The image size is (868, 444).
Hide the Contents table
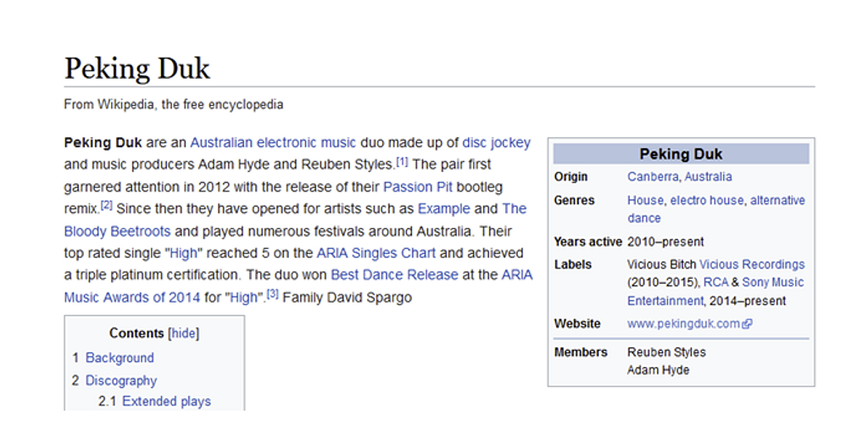pyautogui.click(x=184, y=333)
